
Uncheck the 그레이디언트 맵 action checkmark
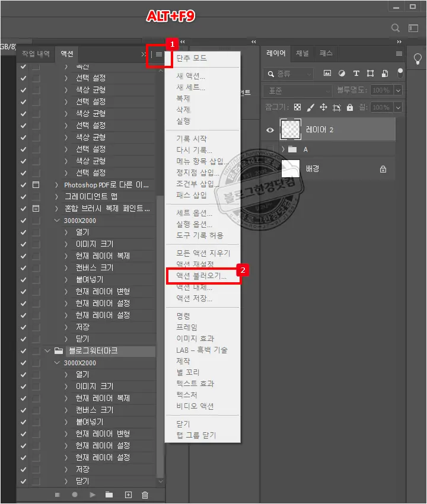(24, 197)
